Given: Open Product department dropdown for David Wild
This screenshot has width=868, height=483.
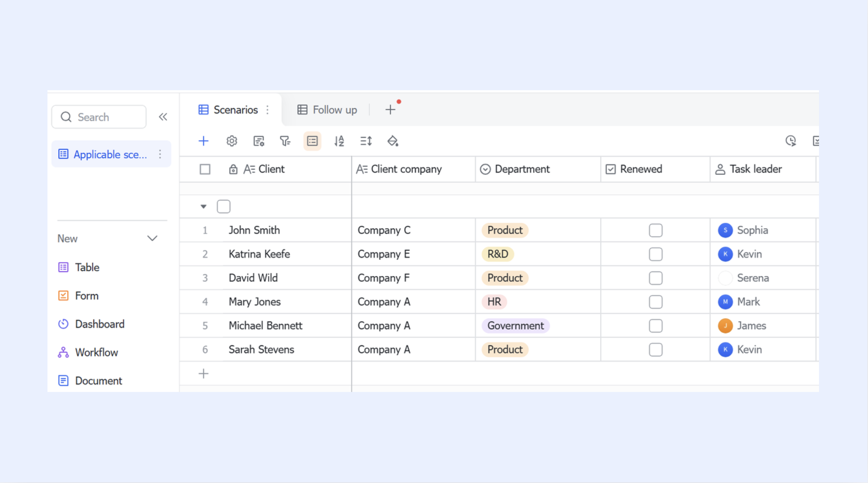Looking at the screenshot, I should (505, 278).
